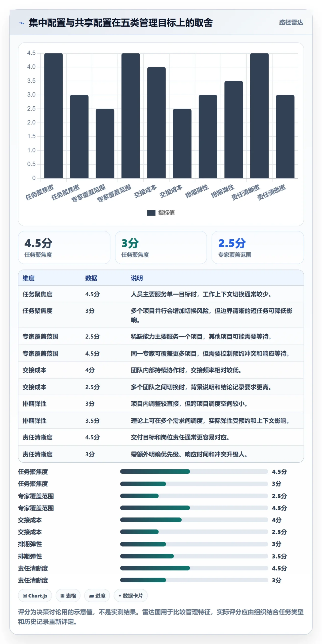Select the 责任清晰度 chart bar reaching 3.0

coord(285,137)
